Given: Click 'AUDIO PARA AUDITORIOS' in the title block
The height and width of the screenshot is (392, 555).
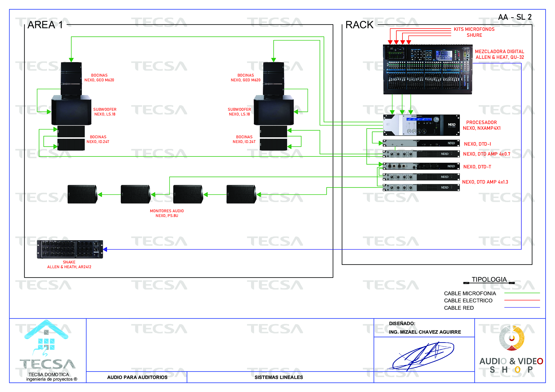Looking at the screenshot, I should (x=137, y=377).
